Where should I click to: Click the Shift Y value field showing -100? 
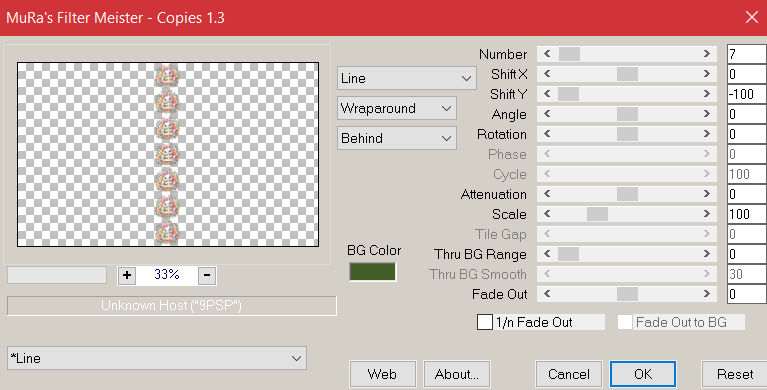tap(746, 94)
